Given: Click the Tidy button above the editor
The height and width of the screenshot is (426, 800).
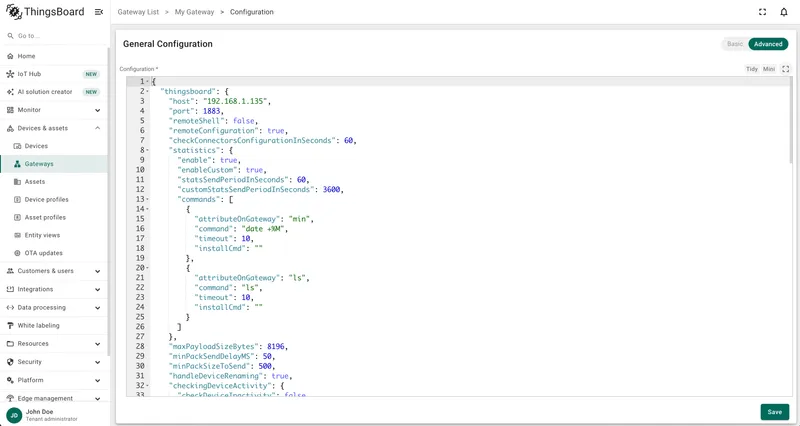Looking at the screenshot, I should coord(752,69).
